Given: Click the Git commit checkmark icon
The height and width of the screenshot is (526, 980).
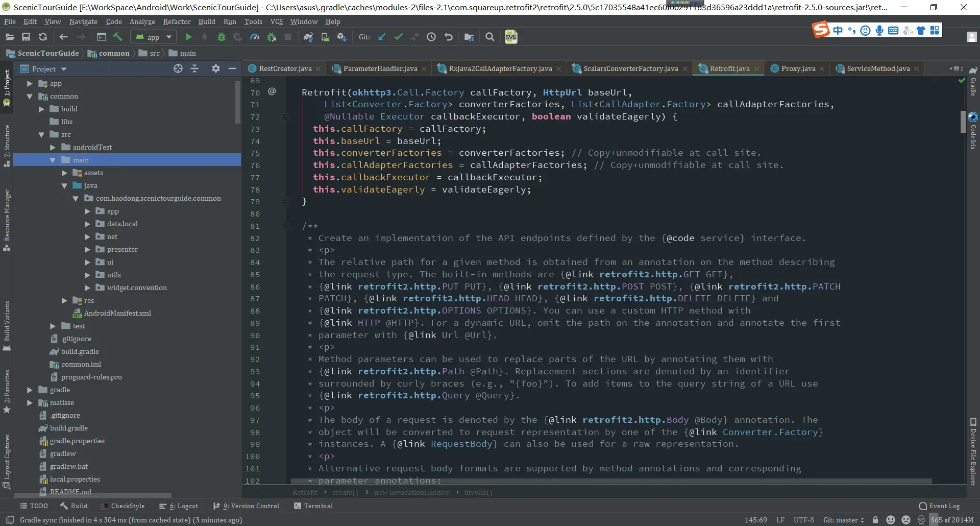Looking at the screenshot, I should (x=399, y=37).
